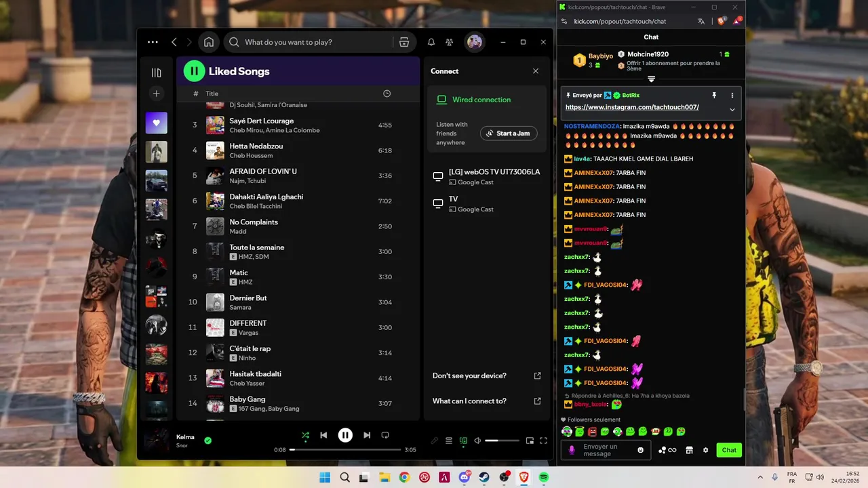Select TV Google Cast device
The image size is (868, 488).
[x=486, y=203]
